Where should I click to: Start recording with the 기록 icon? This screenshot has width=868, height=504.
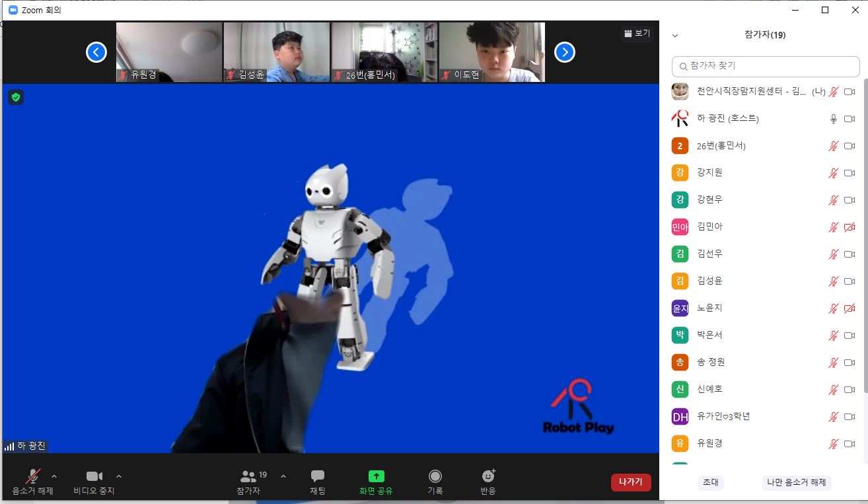tap(435, 476)
